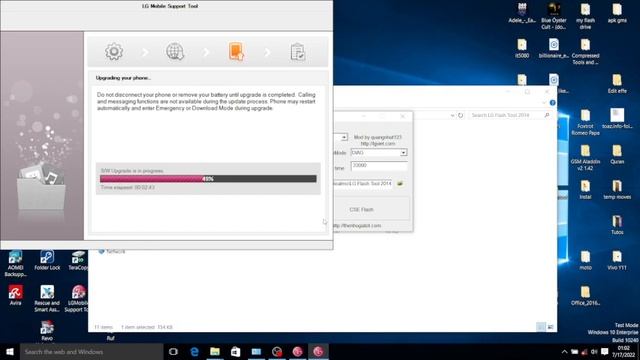Open Task View on the taskbar

coord(173,351)
